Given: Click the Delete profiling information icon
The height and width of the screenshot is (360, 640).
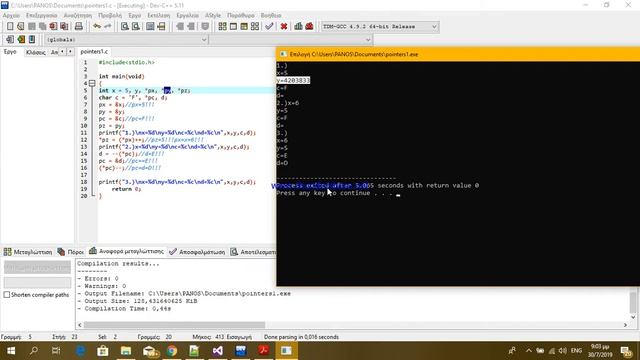Looking at the screenshot, I should pos(309,27).
